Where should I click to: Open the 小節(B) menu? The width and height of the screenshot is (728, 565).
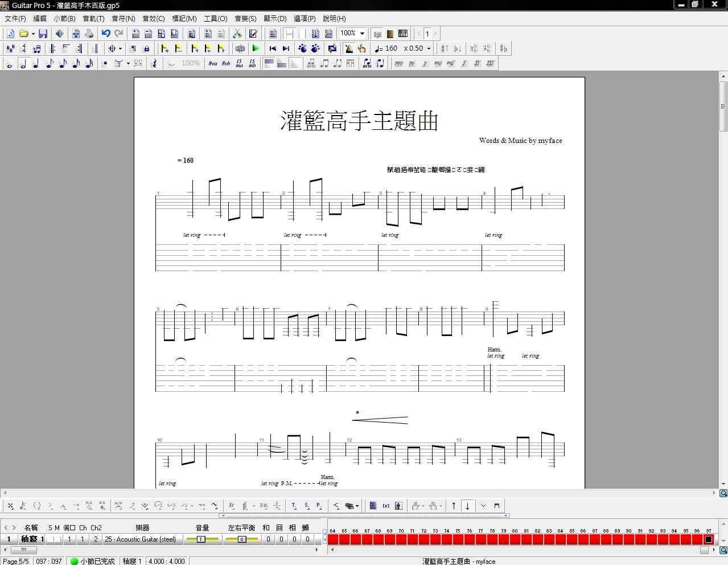(65, 19)
